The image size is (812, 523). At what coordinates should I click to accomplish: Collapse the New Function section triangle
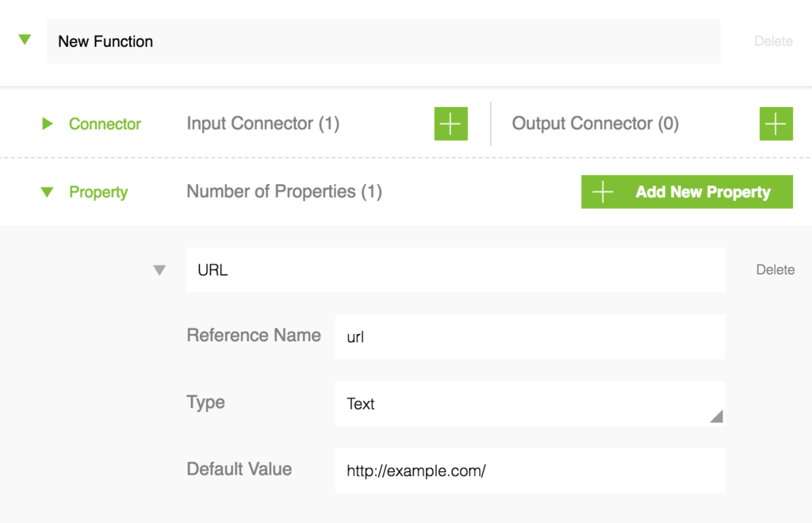pos(25,40)
